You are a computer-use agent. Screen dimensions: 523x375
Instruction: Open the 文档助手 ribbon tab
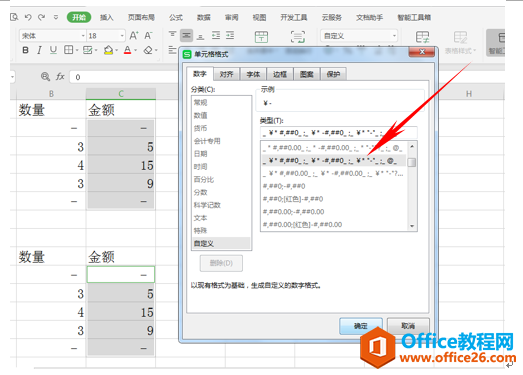point(369,17)
